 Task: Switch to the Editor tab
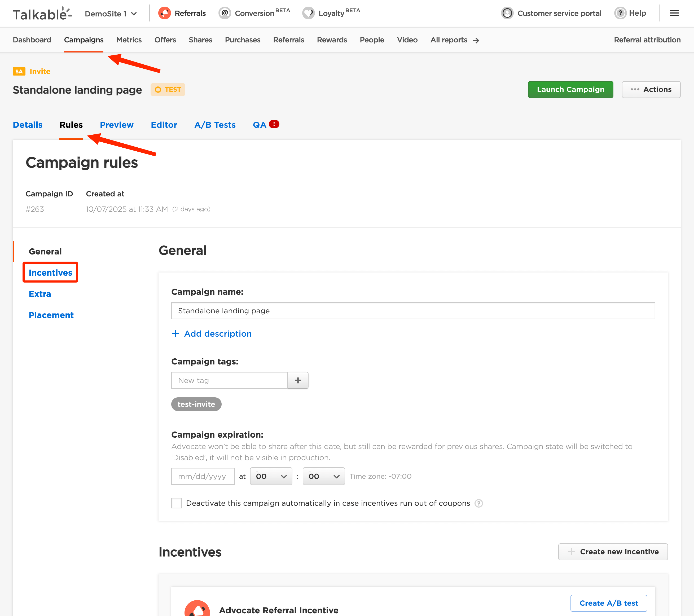[164, 125]
